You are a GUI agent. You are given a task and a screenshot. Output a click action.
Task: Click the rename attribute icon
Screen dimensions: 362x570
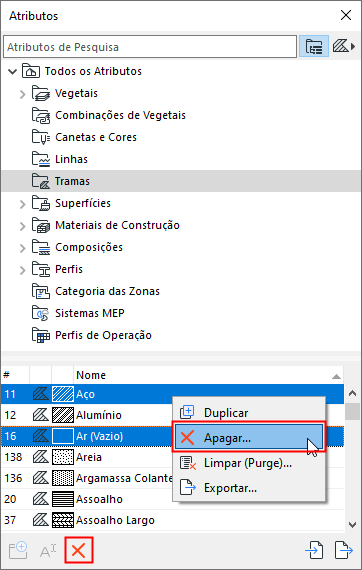[48, 551]
